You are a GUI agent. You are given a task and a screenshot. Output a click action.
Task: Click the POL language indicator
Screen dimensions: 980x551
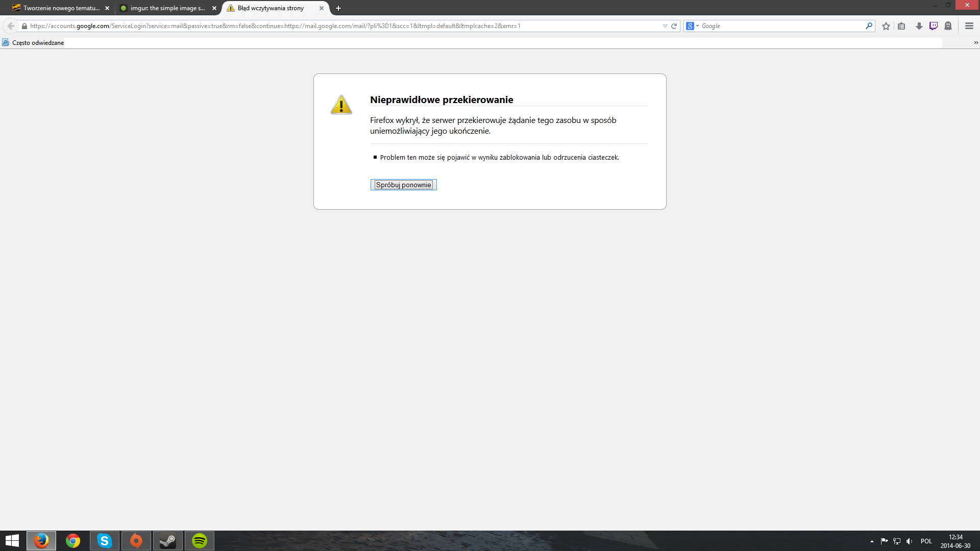(926, 541)
